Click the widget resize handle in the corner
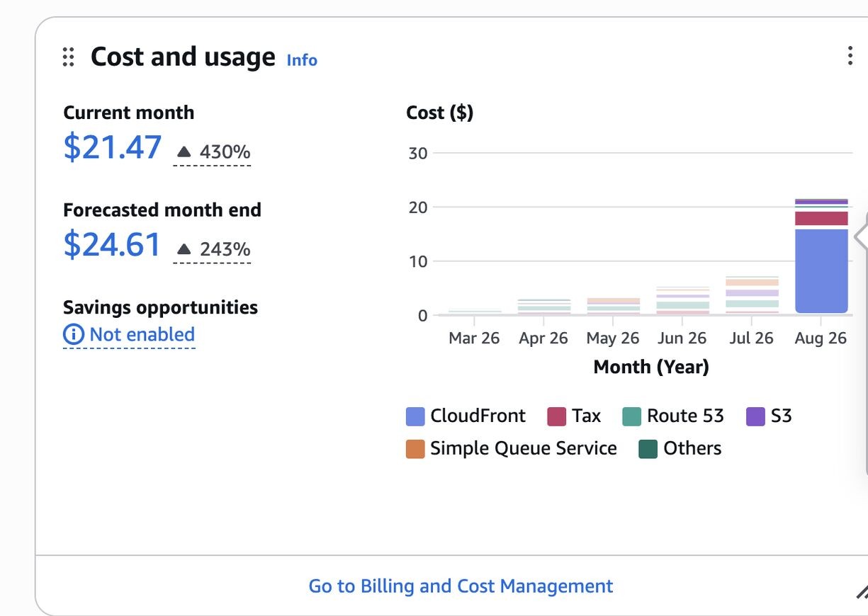Screen dimensions: 868x616 point(861,592)
